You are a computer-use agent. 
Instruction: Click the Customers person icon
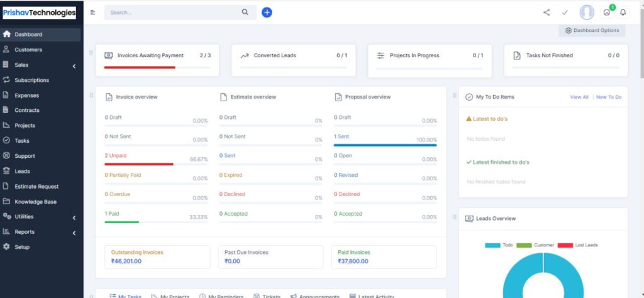(6, 49)
